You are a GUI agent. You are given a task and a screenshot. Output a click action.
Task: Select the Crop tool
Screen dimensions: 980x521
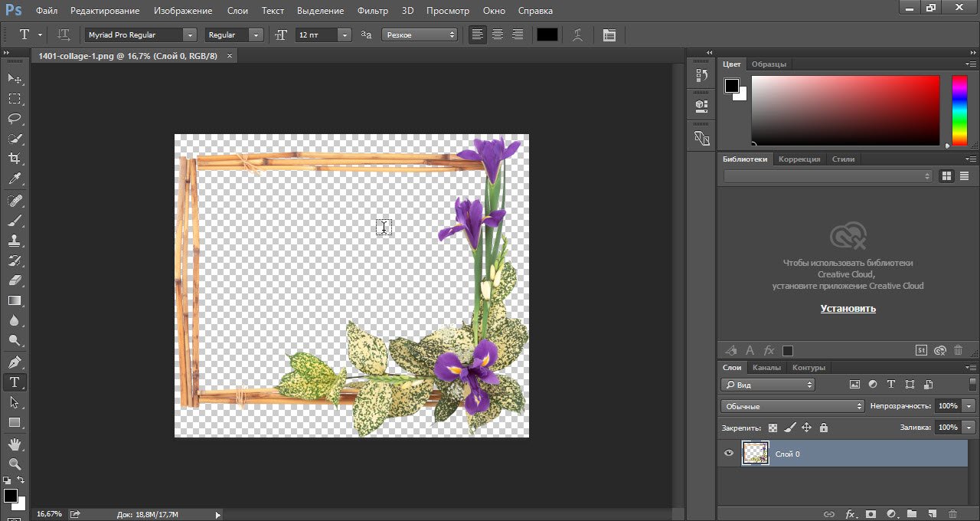pos(15,159)
